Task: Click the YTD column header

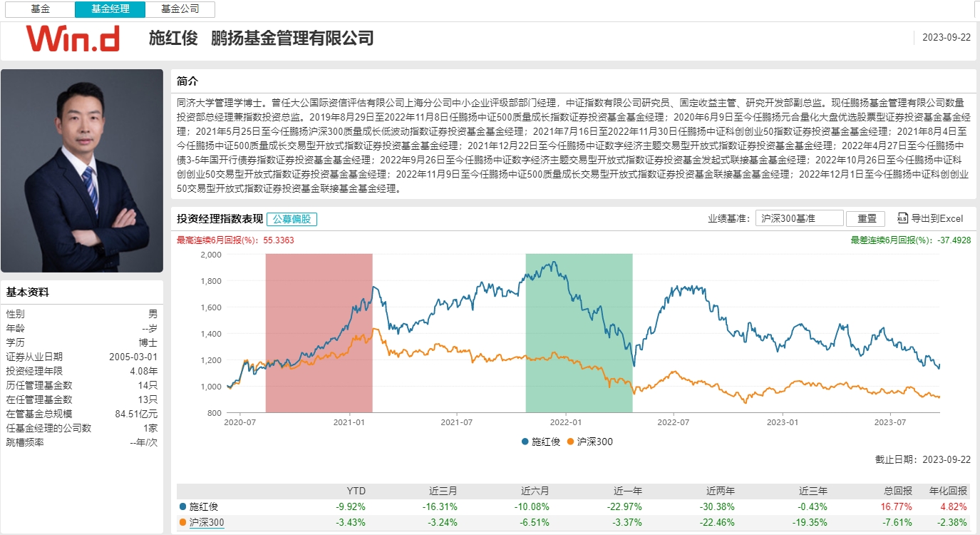Action: pyautogui.click(x=355, y=491)
